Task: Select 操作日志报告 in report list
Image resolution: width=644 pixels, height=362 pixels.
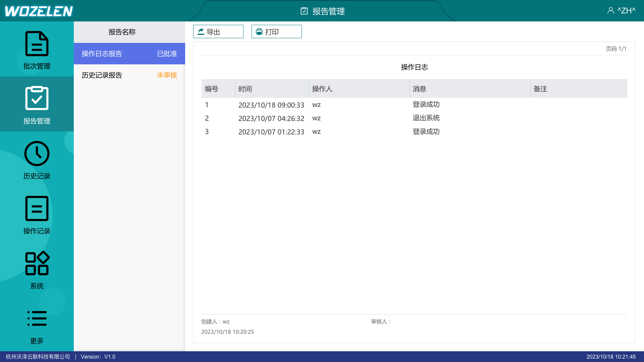Action: click(129, 54)
